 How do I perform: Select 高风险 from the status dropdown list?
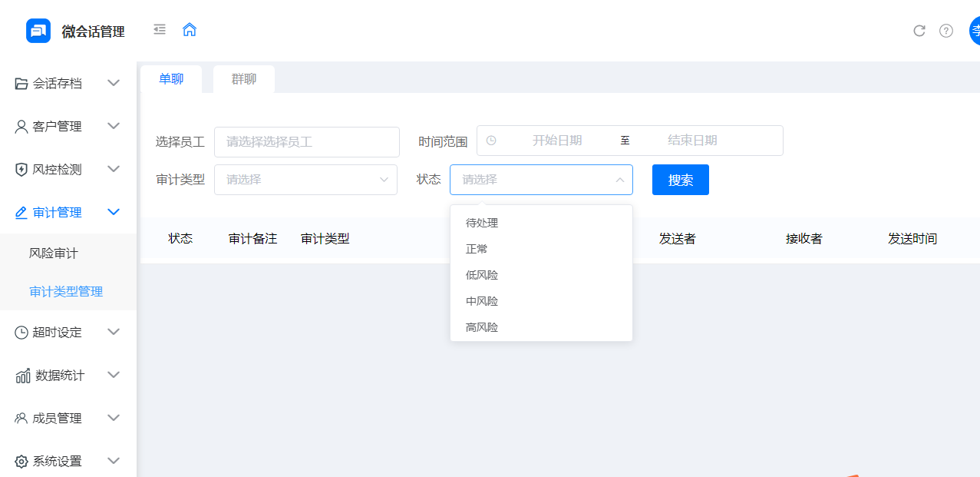point(481,326)
